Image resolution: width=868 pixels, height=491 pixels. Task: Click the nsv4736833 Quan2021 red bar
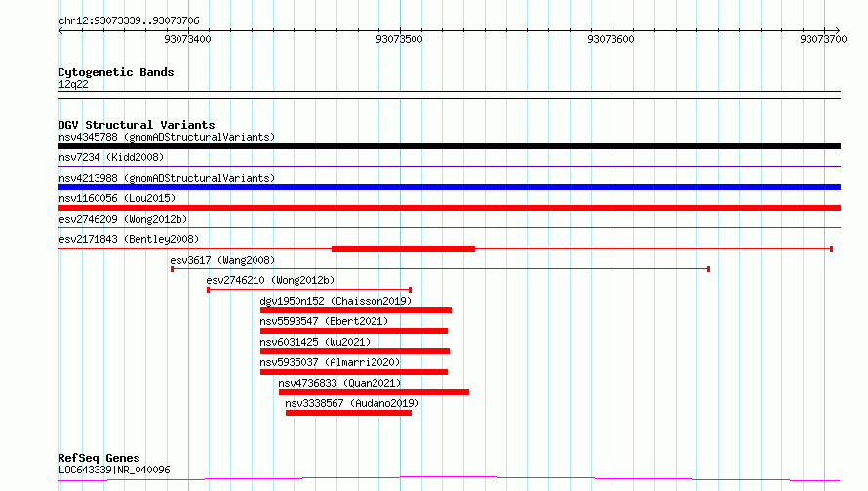(x=374, y=392)
